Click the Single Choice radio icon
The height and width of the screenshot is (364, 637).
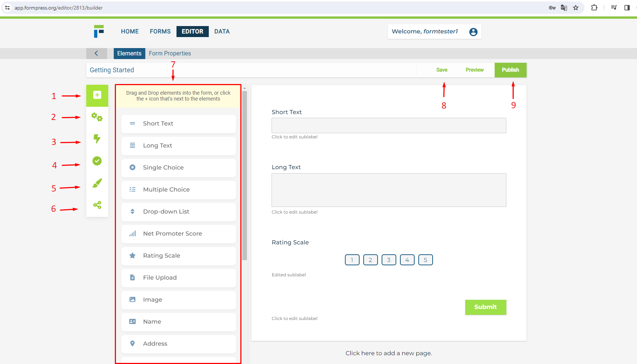coord(132,167)
